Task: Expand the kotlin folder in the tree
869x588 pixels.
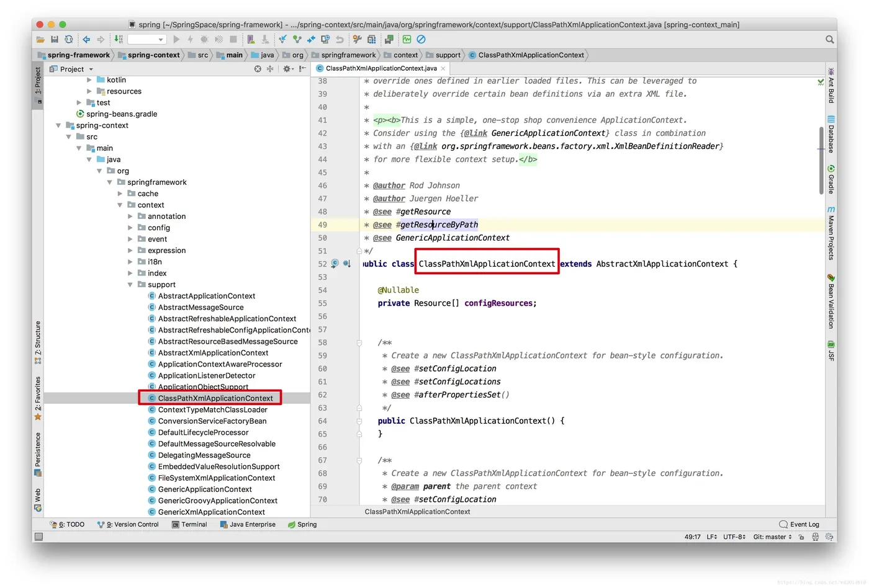Action: click(89, 80)
